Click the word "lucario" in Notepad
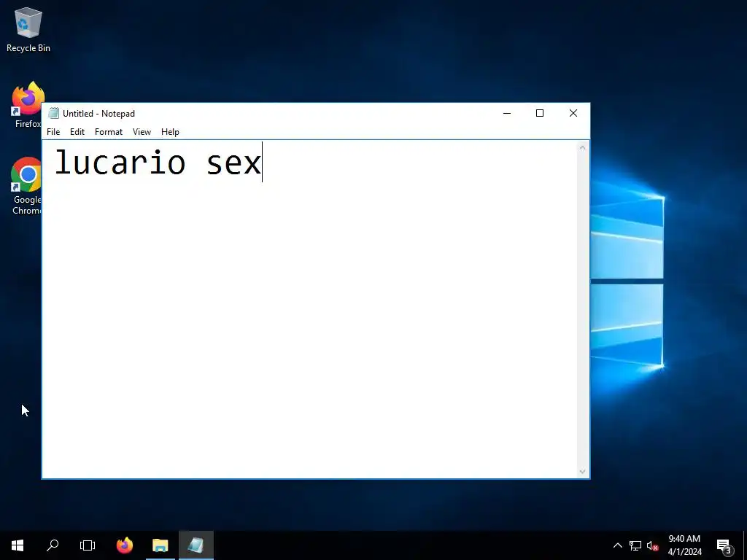Screen dimensions: 747x560 pyautogui.click(x=120, y=163)
